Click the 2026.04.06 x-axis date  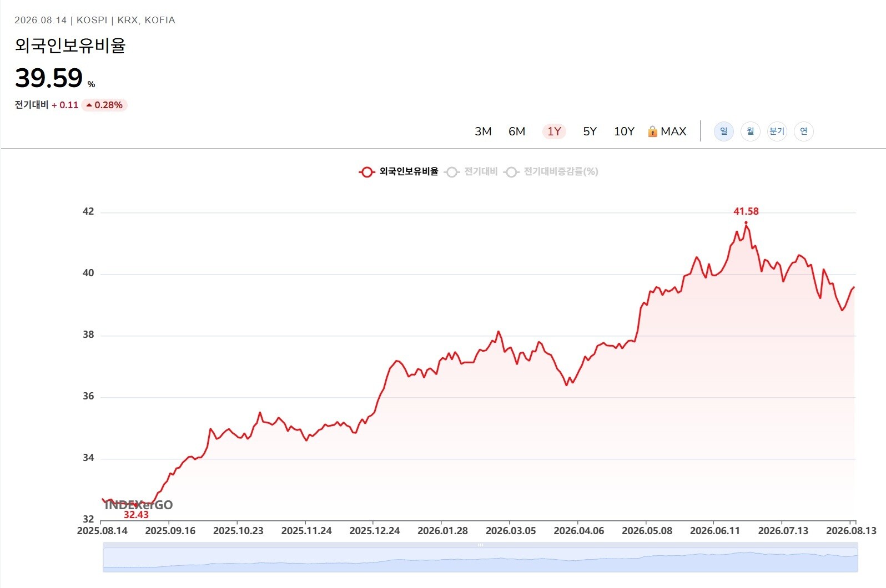(x=579, y=531)
